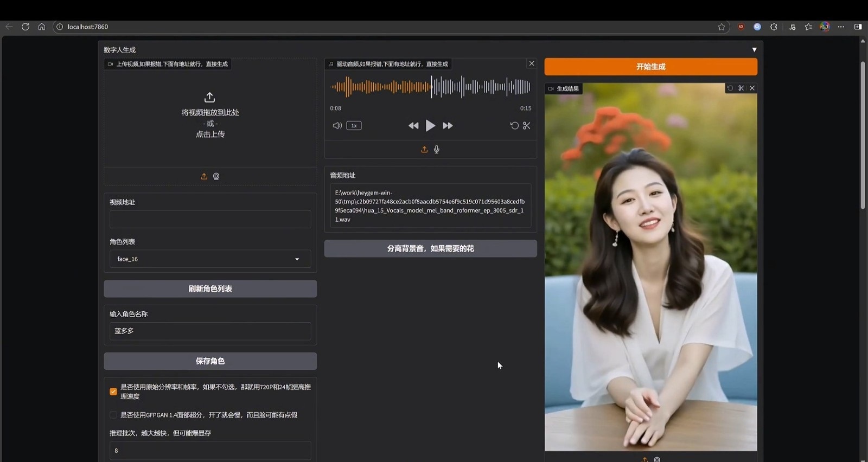868x462 pixels.
Task: Click the webcam icon under video upload
Action: point(216,176)
